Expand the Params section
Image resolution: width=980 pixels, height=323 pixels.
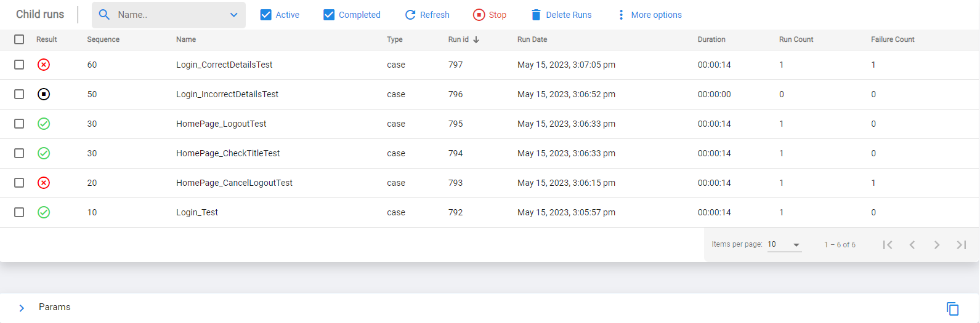pos(22,308)
